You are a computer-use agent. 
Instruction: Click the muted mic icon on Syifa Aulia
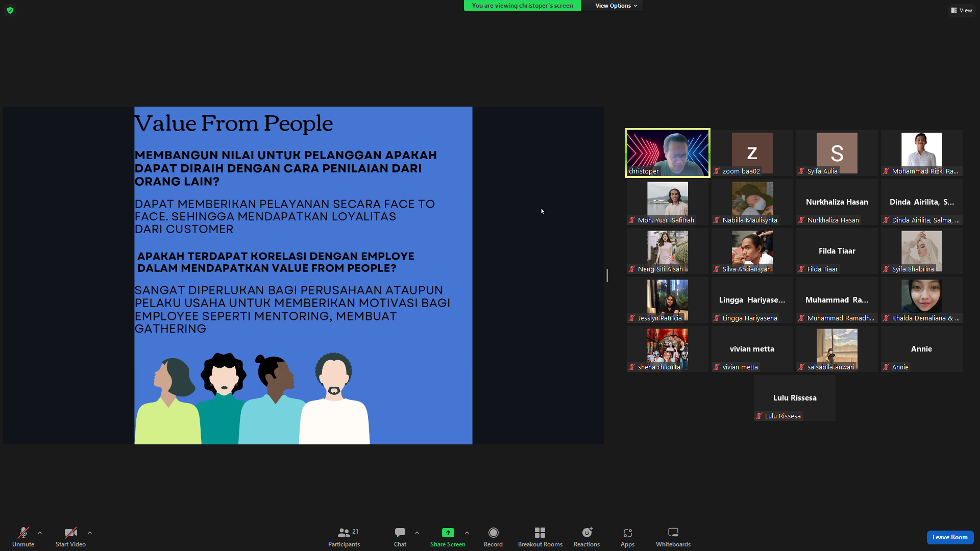[x=802, y=171]
